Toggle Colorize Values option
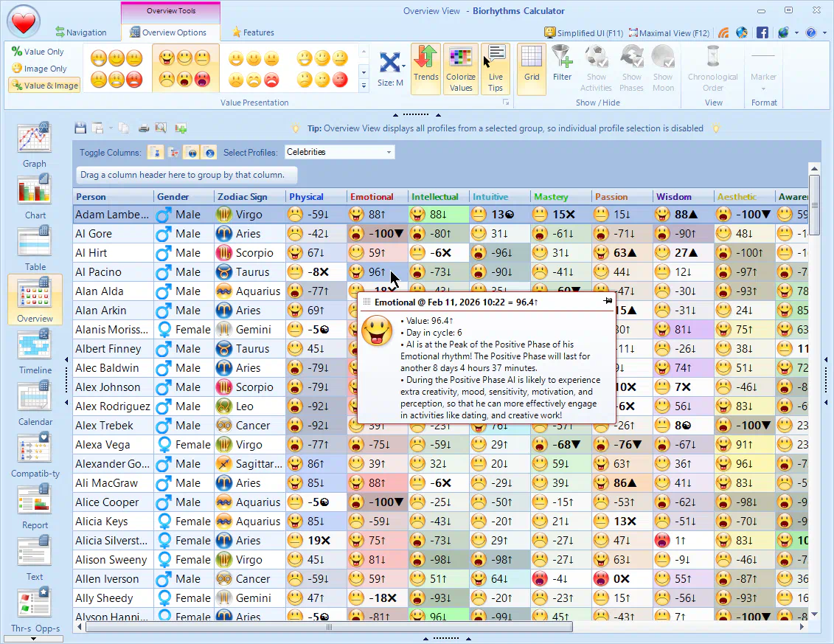The image size is (834, 644). 460,68
